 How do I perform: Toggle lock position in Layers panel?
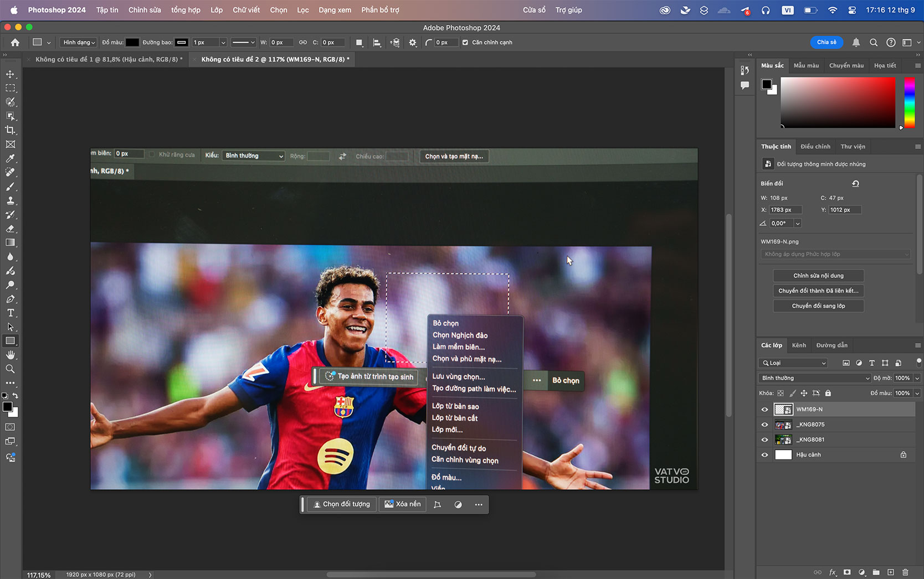(x=804, y=394)
